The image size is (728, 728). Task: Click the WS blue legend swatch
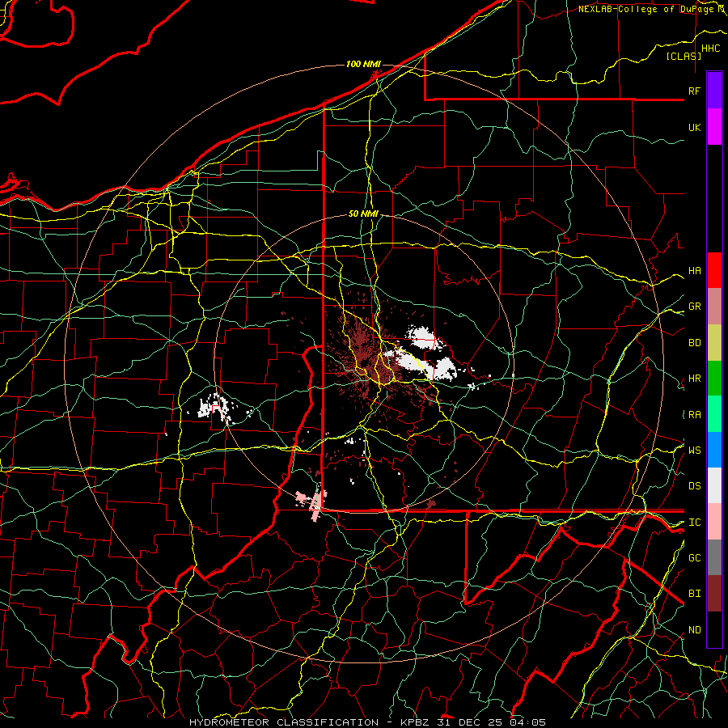tap(714, 450)
